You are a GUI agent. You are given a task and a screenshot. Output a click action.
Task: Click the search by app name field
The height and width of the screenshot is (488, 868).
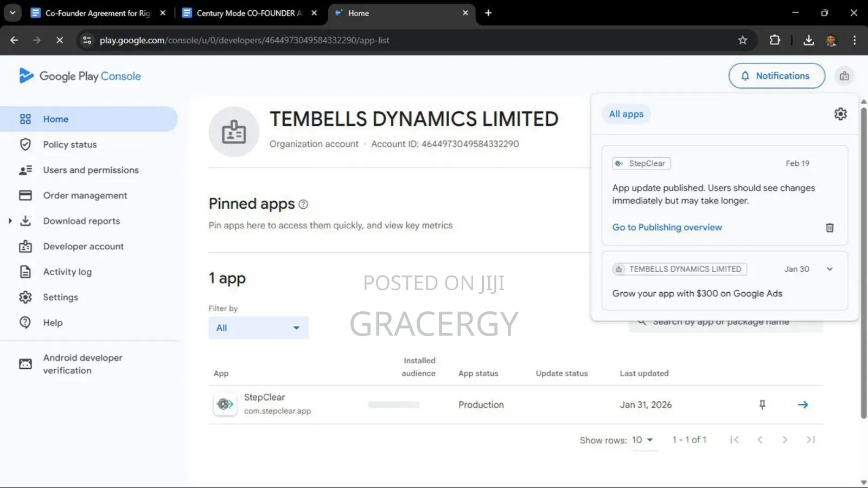pyautogui.click(x=726, y=322)
